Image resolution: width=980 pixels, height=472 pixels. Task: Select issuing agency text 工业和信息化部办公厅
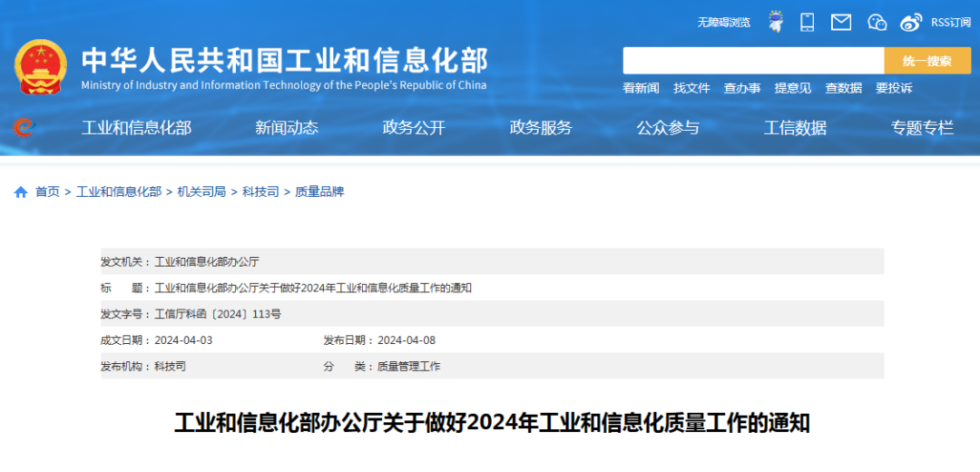(206, 262)
